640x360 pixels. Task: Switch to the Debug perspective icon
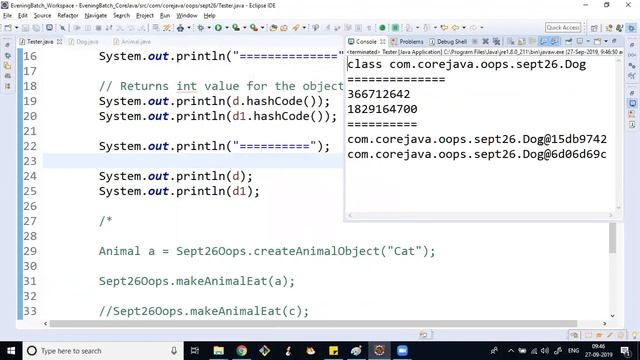pyautogui.click(x=631, y=28)
